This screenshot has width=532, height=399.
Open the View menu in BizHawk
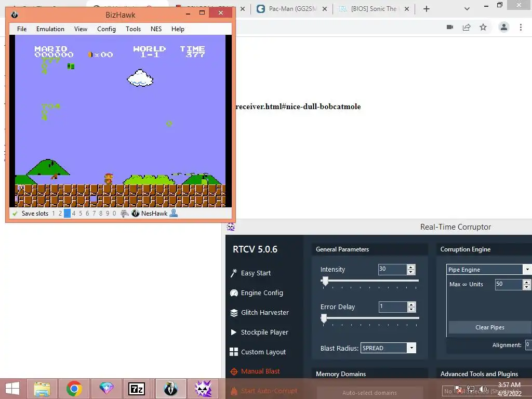pos(81,29)
